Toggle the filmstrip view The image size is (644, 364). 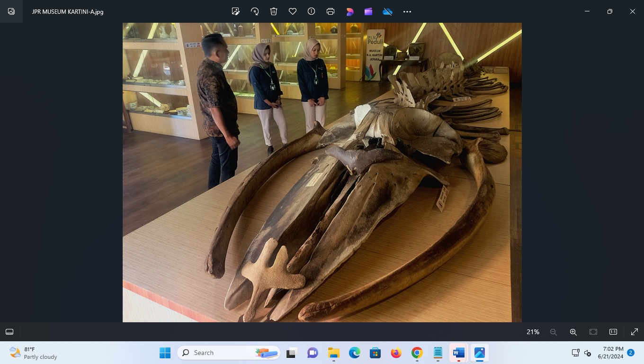tap(9, 332)
